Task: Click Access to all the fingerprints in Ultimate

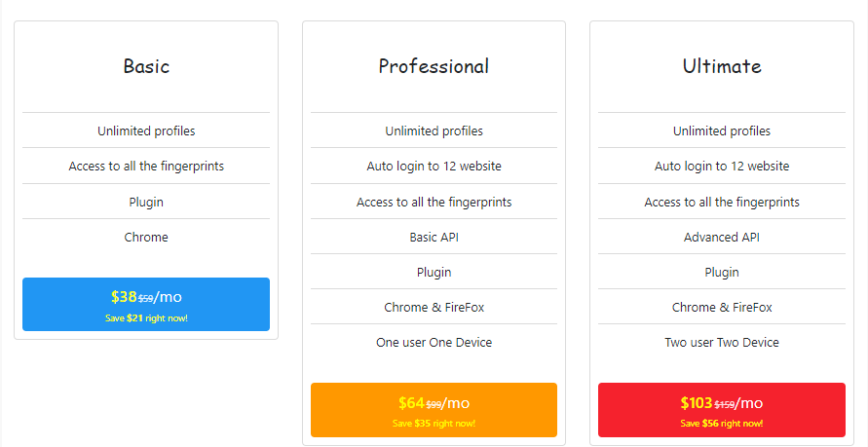Action: pos(722,202)
